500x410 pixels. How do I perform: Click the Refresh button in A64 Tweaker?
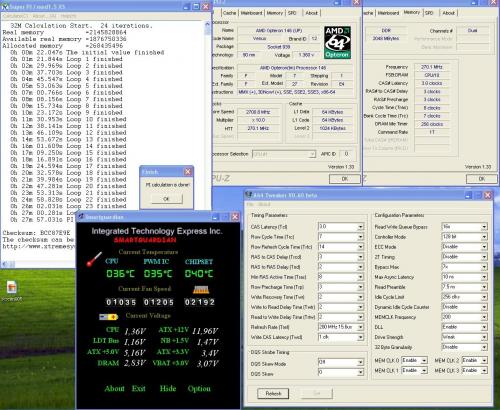point(273,394)
